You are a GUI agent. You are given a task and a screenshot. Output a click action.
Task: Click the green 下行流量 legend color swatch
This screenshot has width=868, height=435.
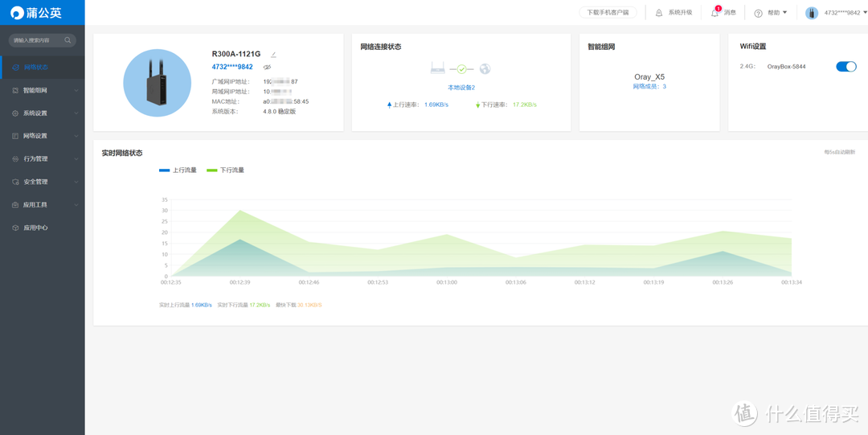pos(212,170)
